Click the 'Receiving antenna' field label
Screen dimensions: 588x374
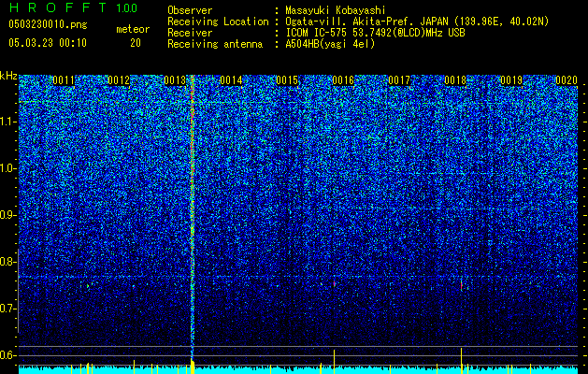(x=215, y=44)
